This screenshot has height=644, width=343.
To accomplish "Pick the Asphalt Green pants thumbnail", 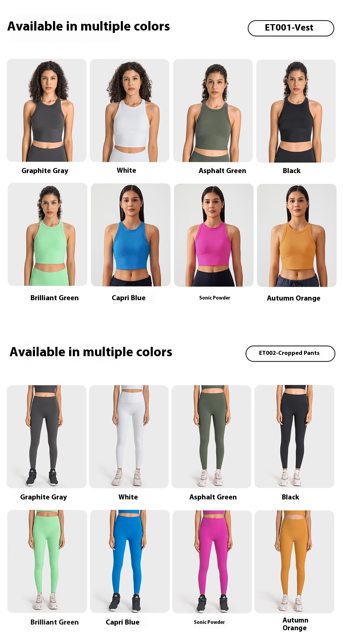I will (211, 436).
